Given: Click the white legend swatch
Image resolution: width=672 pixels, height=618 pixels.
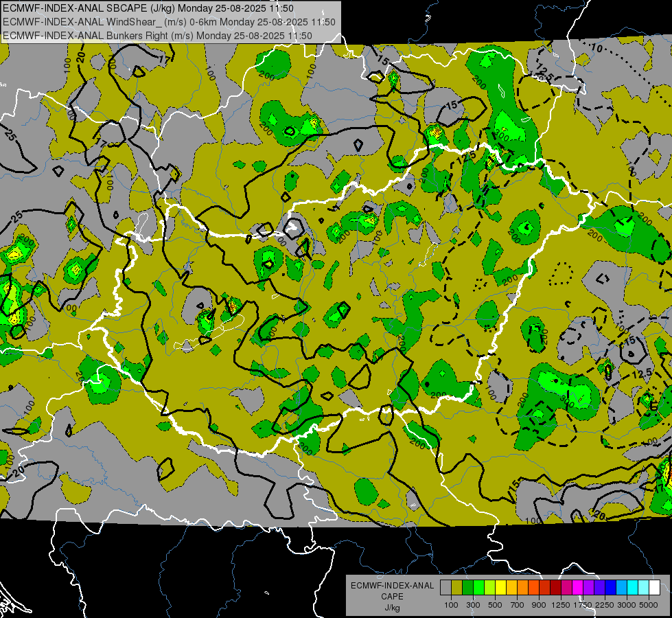Looking at the screenshot, I should tap(655, 588).
